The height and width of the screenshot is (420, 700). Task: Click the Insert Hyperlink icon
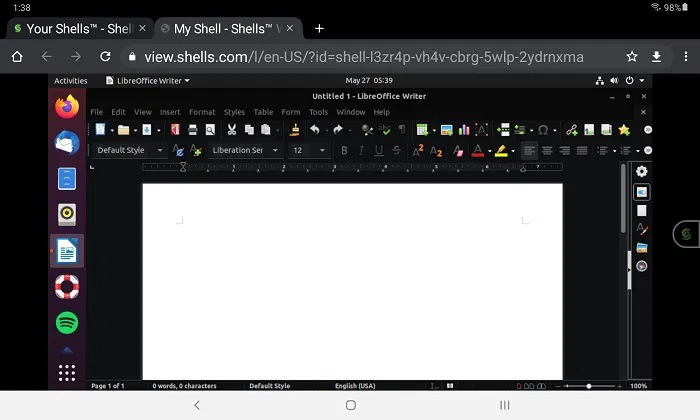[571, 130]
